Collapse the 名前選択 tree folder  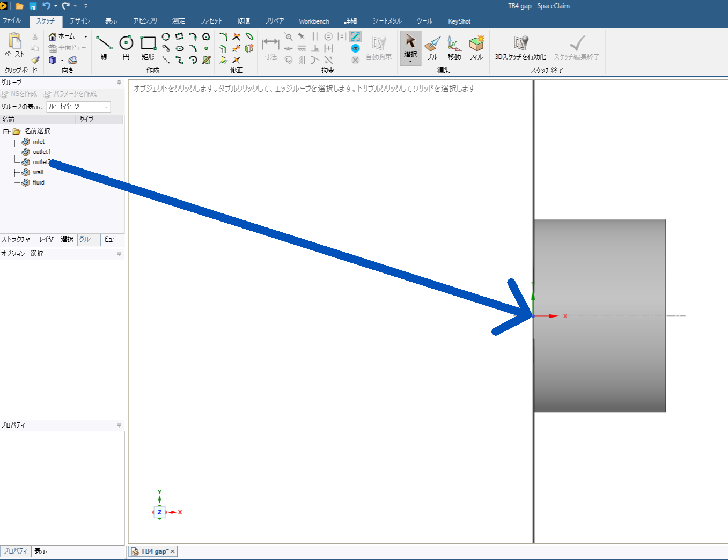[6, 131]
